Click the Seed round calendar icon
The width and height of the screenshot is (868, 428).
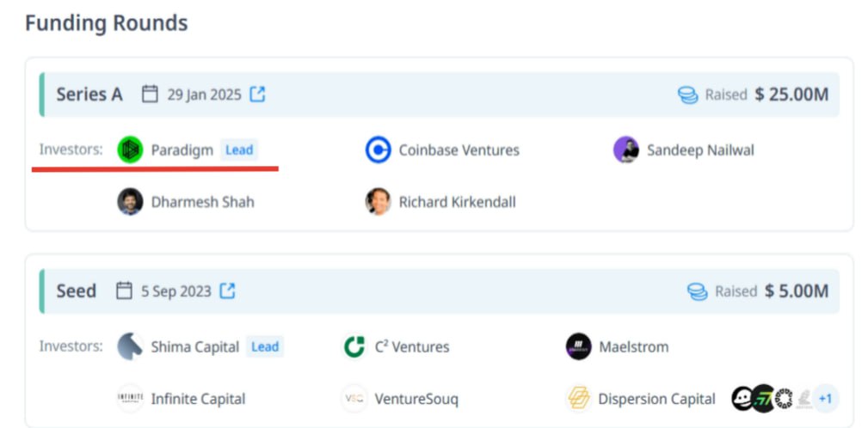[x=124, y=290]
